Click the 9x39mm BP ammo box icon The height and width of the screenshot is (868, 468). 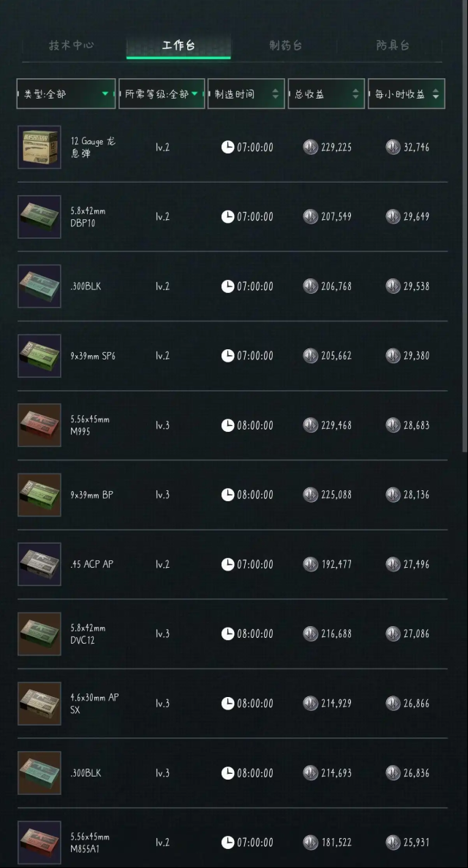click(x=39, y=495)
